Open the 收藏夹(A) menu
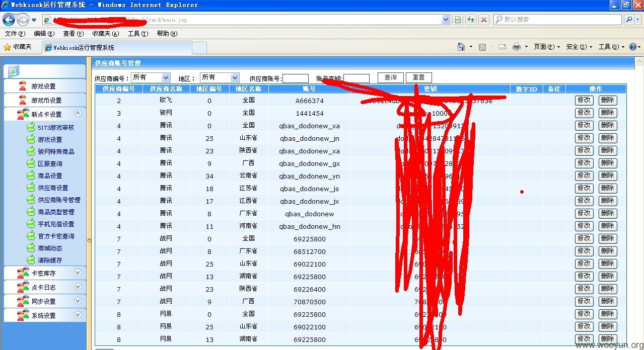644x350 pixels. pyautogui.click(x=105, y=34)
